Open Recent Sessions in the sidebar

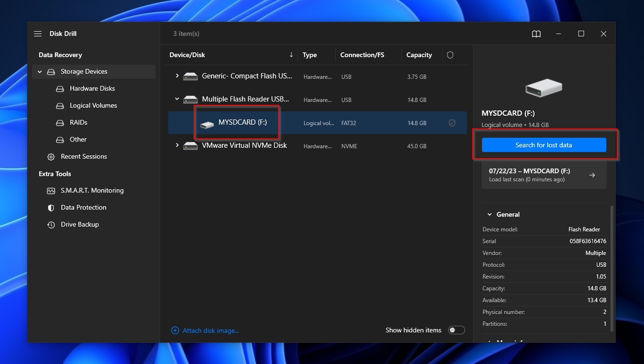pos(84,157)
